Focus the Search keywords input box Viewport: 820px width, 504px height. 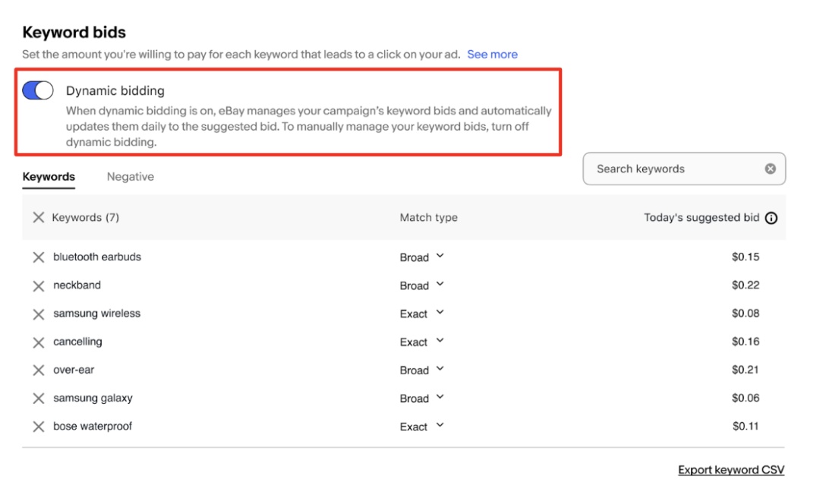[676, 169]
